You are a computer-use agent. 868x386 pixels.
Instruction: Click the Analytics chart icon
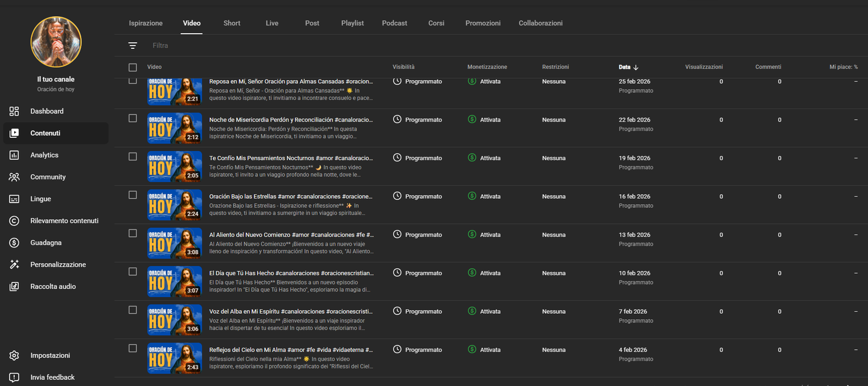tap(14, 155)
